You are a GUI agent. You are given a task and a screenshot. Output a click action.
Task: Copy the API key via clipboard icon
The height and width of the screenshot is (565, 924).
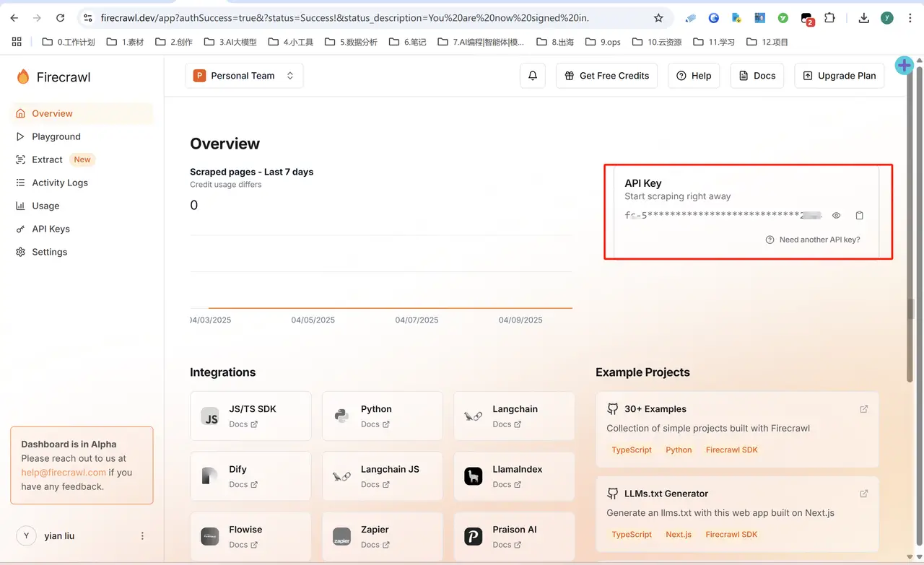click(859, 216)
